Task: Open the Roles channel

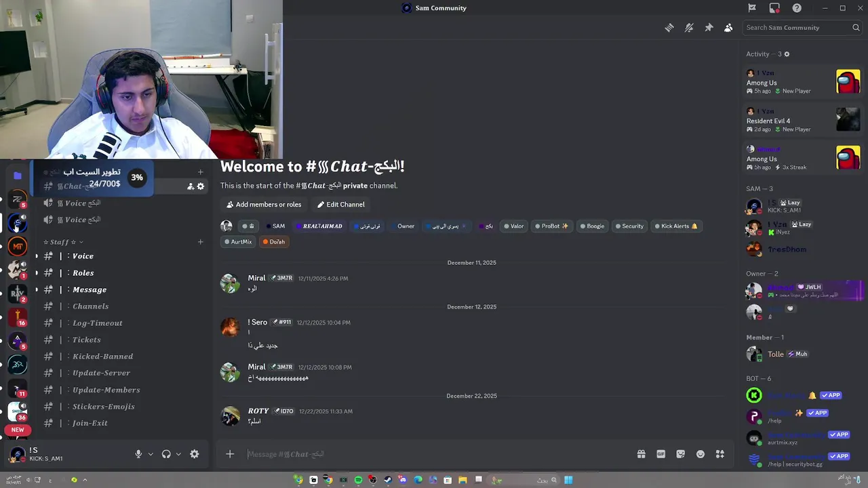Action: click(122, 273)
